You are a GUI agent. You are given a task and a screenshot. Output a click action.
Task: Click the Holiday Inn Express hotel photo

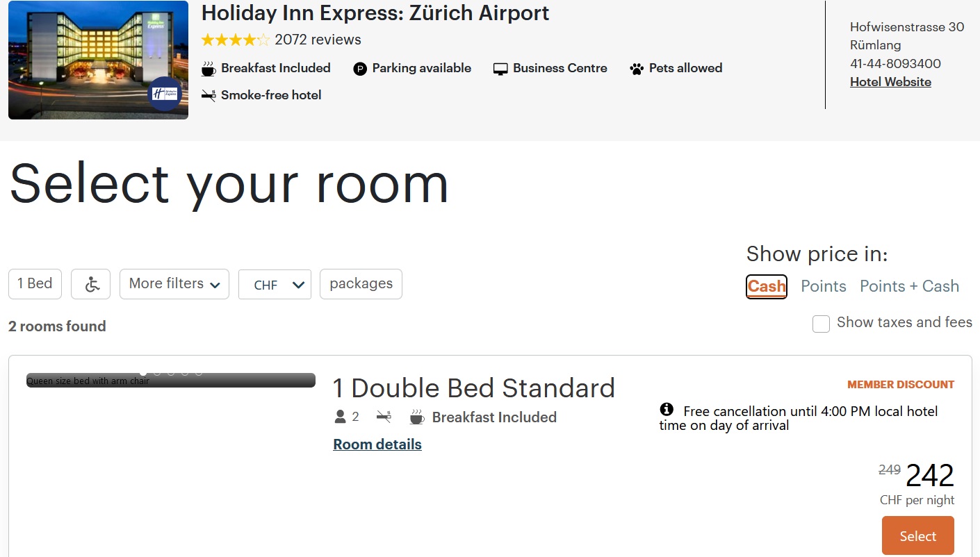pos(98,60)
